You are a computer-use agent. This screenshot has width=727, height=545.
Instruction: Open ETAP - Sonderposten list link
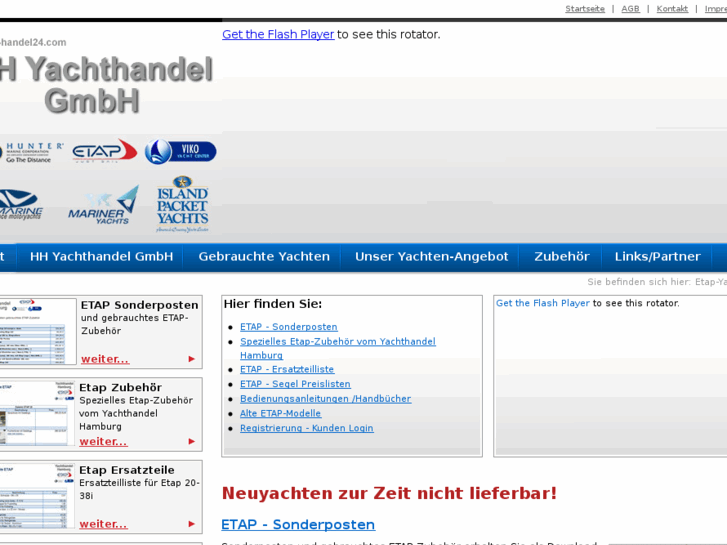tap(288, 327)
